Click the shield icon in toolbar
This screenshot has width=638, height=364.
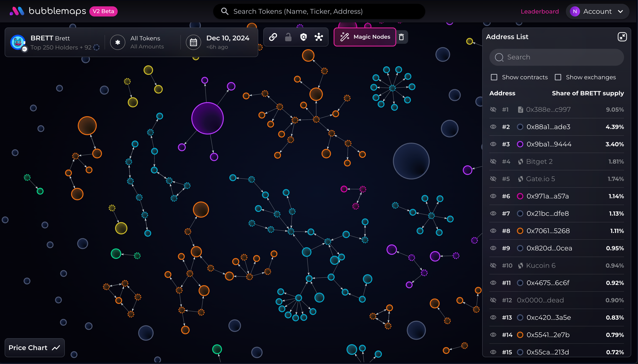pyautogui.click(x=303, y=37)
